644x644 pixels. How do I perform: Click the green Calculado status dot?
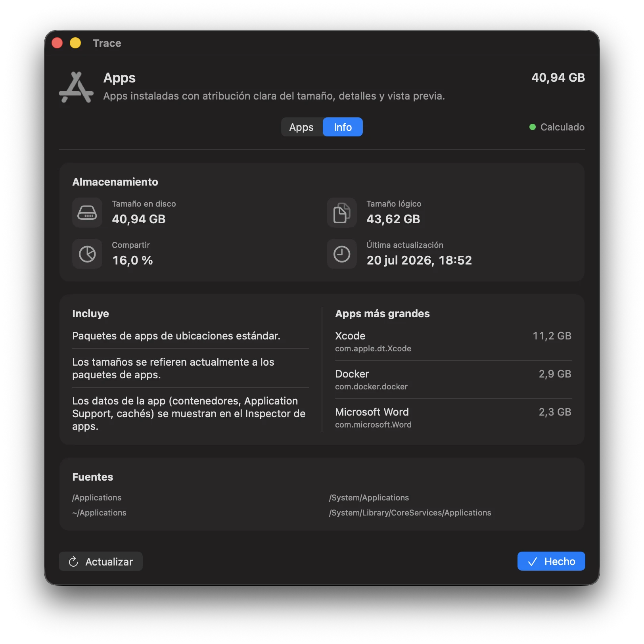tap(533, 127)
